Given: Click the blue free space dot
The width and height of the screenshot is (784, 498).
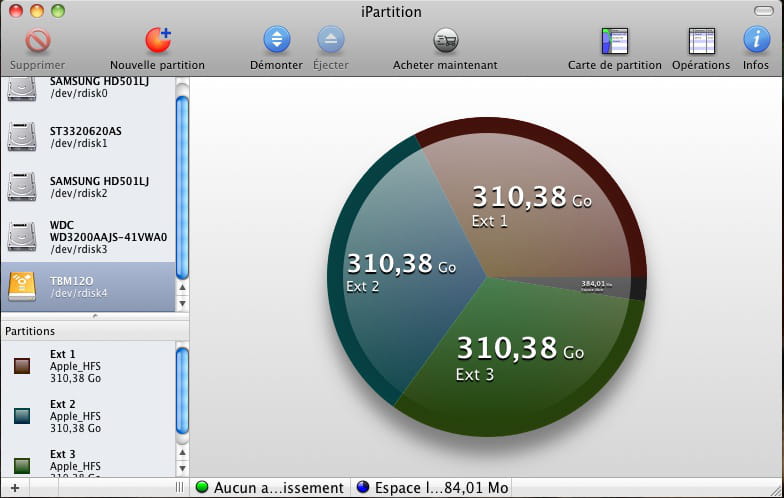Looking at the screenshot, I should (363, 486).
